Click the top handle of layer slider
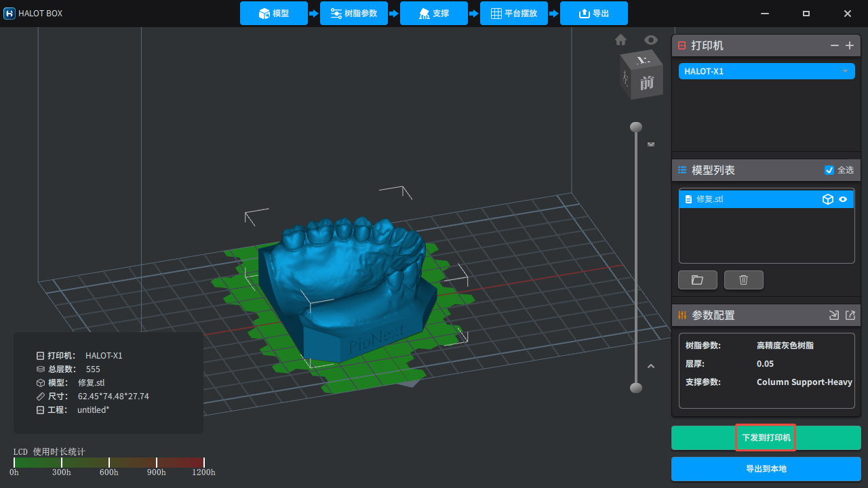 (635, 127)
